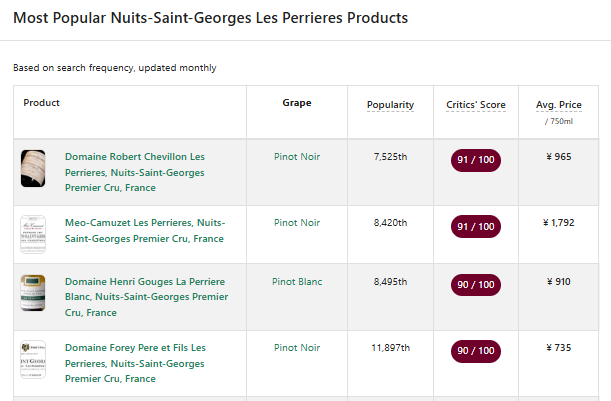Click the Domaine Robert Chevillon bottle thumbnail
Viewport: 611px width, 401px height.
(x=33, y=167)
